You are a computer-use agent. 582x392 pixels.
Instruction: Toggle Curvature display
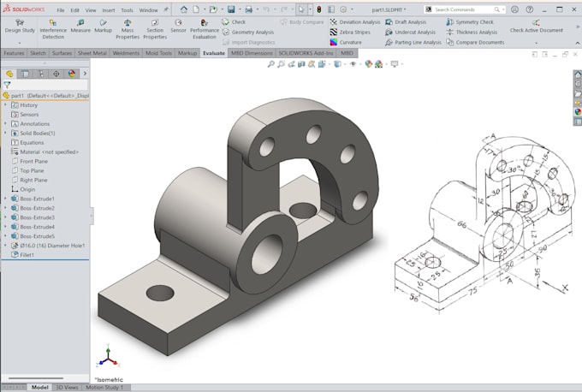[x=346, y=42]
